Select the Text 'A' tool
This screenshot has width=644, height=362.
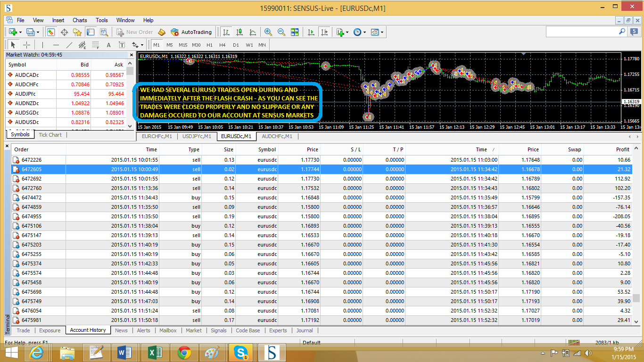(x=109, y=45)
